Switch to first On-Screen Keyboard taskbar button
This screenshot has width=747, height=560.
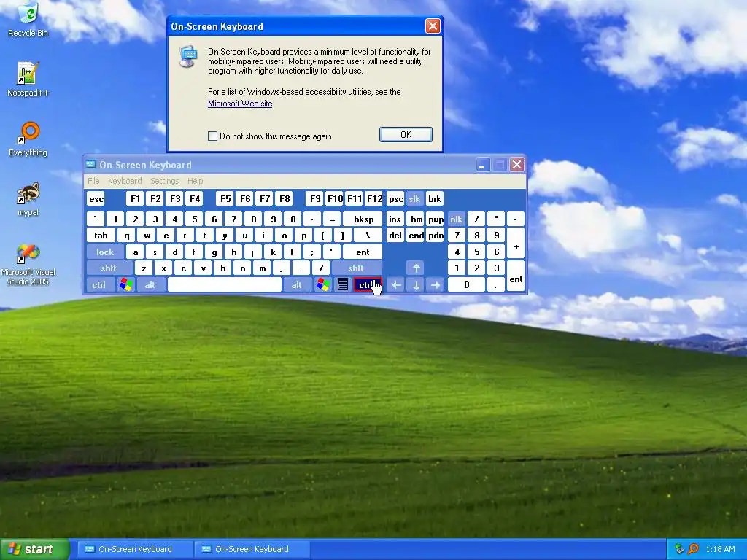(135, 549)
